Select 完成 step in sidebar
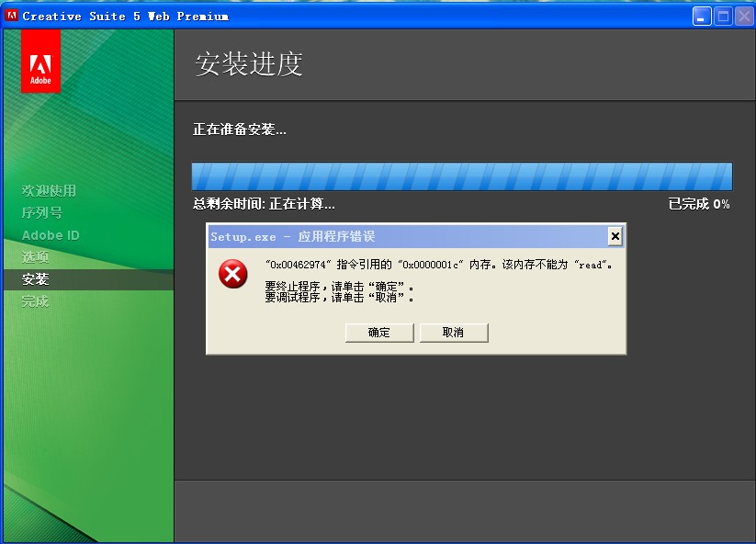Viewport: 756px width, 544px height. 35,301
